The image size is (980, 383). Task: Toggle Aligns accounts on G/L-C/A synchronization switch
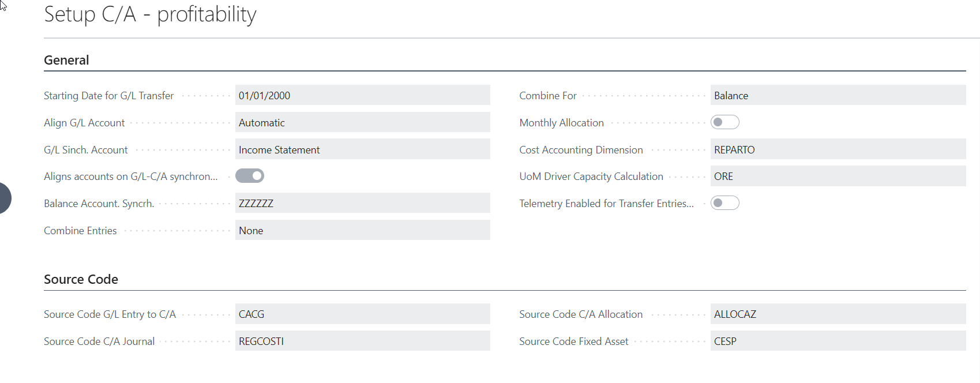click(x=250, y=176)
